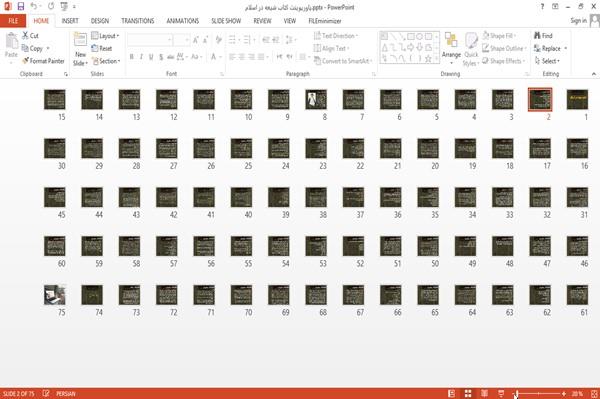600x399 pixels.
Task: Reset slide layout with Reset
Action: pos(102,48)
